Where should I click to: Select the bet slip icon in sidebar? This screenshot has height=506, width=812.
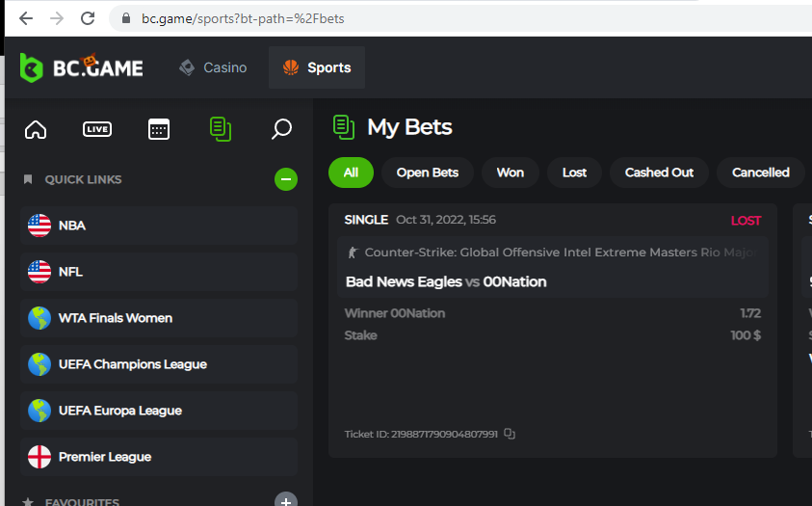(221, 129)
